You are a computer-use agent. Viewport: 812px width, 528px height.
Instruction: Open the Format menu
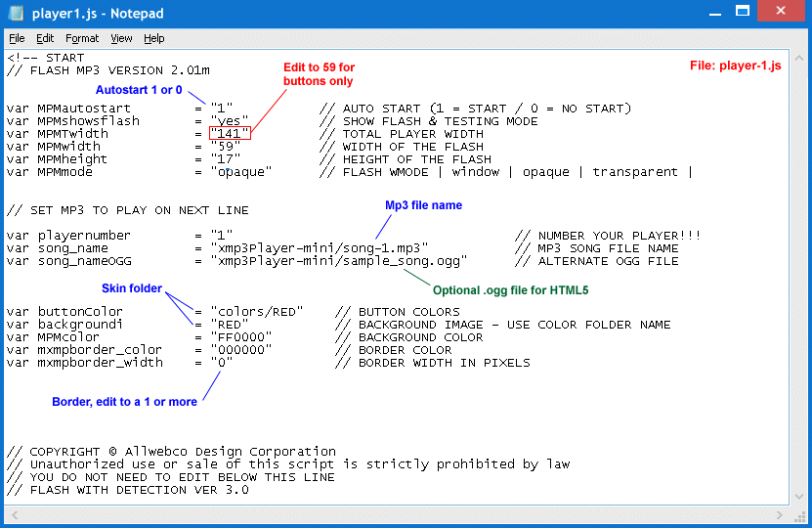82,38
